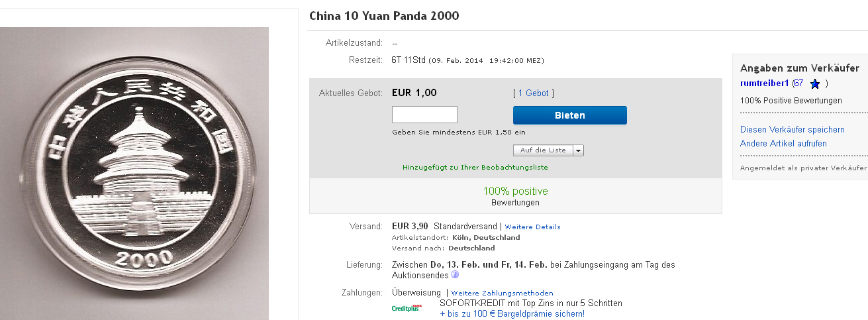
Task: Open the dropdown arrow beside Auf die Liste
Action: [x=578, y=150]
